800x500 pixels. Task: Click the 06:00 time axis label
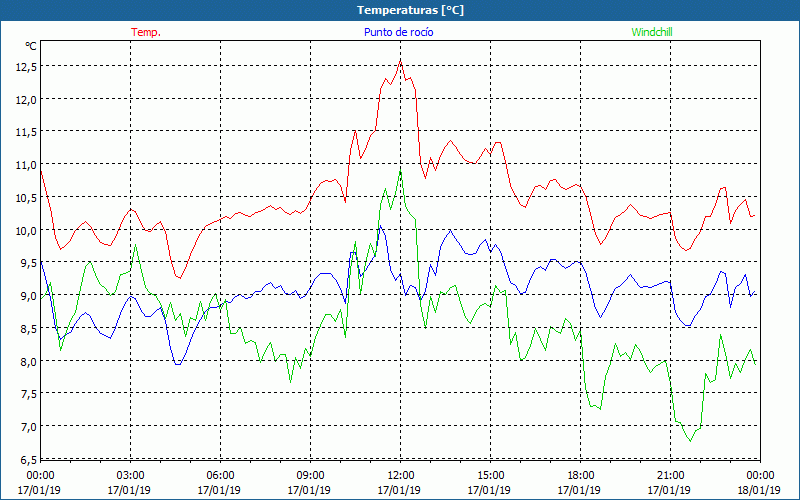219,476
